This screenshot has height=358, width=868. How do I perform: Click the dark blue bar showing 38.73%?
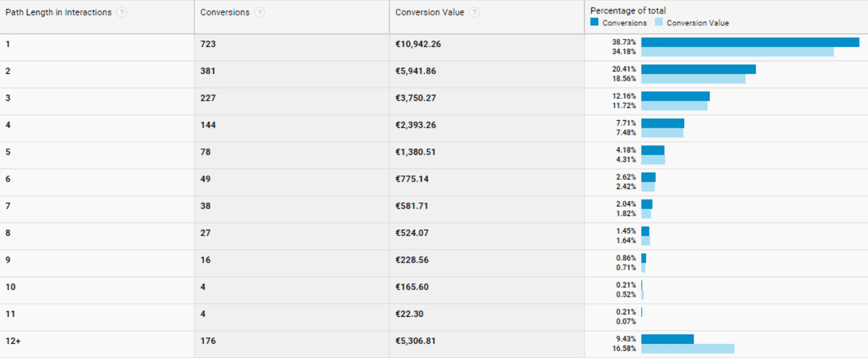[750, 42]
